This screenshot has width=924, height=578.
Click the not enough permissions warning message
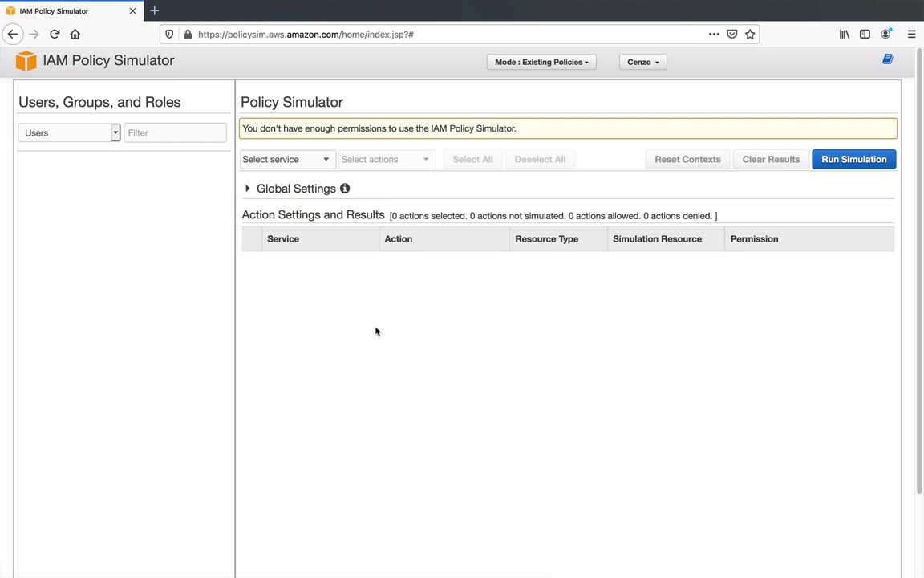pyautogui.click(x=568, y=128)
